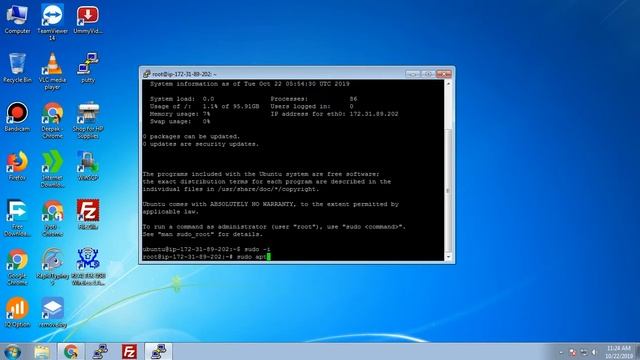This screenshot has height=360, width=640.
Task: Launch Firefox from the desktop
Action: [x=17, y=166]
